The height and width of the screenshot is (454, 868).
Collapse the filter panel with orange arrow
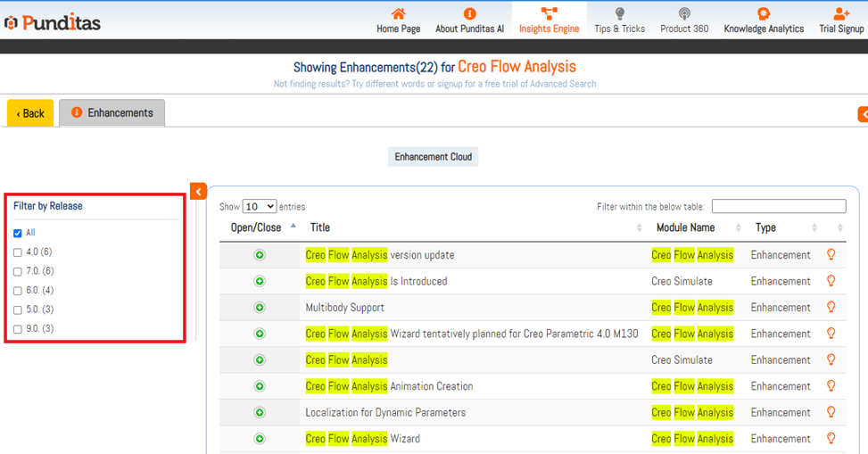tap(198, 191)
